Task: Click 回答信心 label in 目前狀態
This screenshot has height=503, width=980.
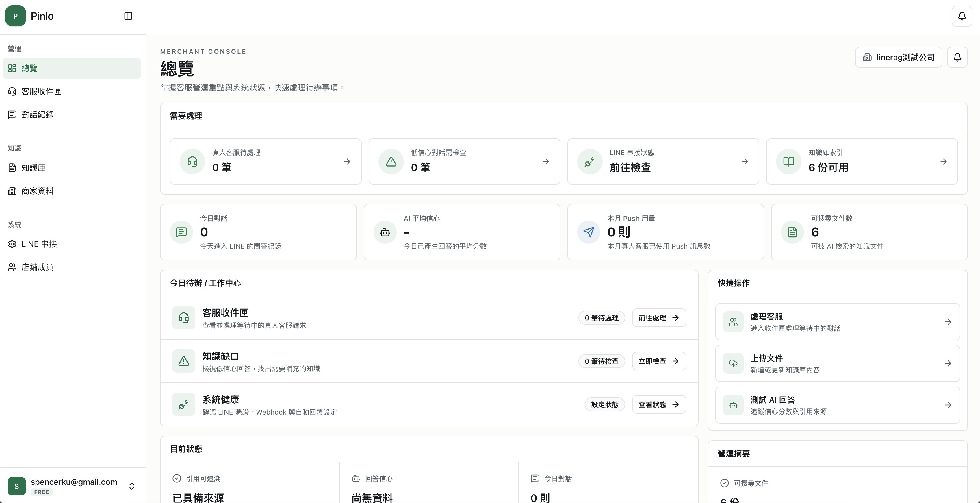Action: [x=378, y=478]
